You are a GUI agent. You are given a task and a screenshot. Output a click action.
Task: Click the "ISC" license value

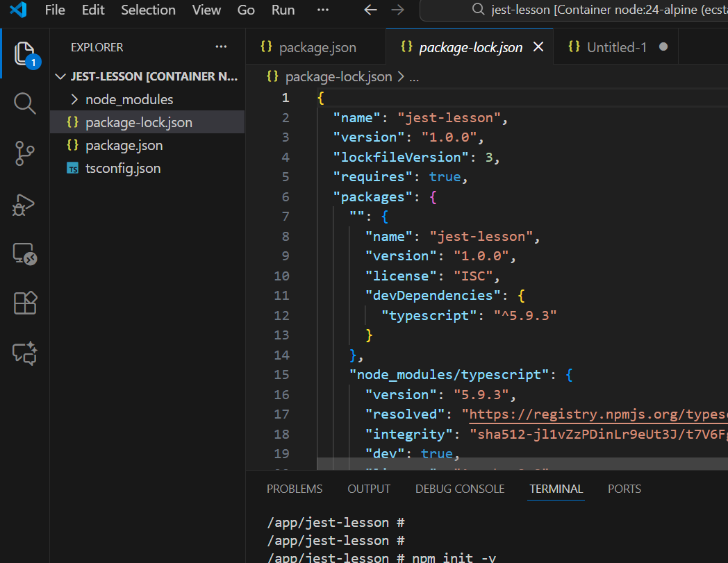pyautogui.click(x=473, y=276)
